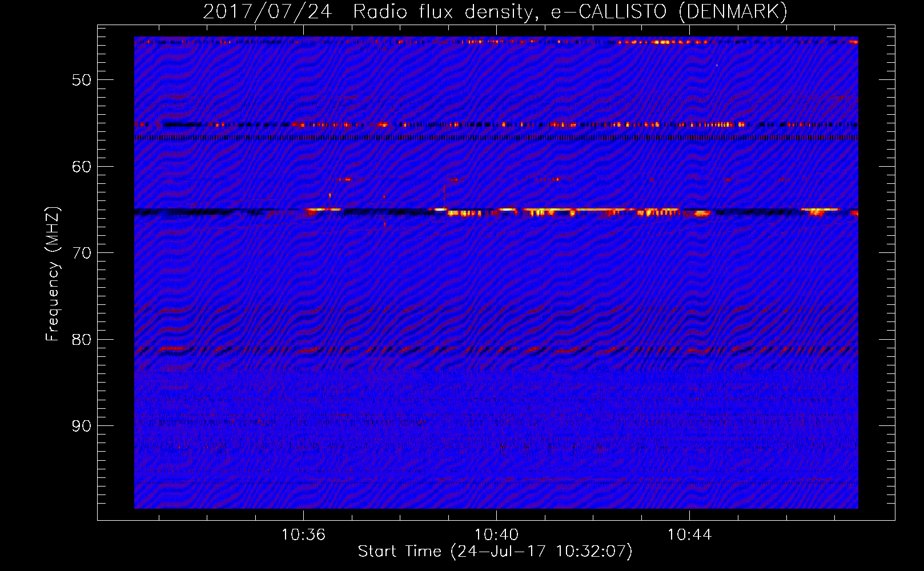924x571 pixels.
Task: Select the 'Frequency (MHZ)' axis label
Action: [x=53, y=274]
